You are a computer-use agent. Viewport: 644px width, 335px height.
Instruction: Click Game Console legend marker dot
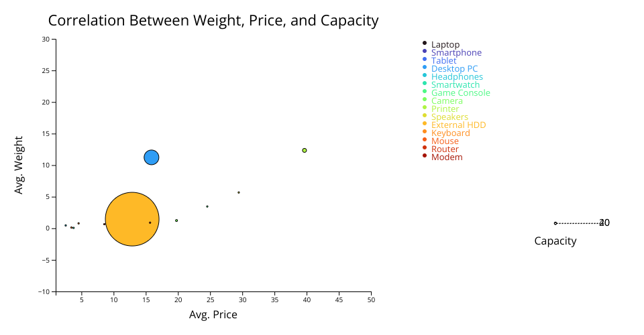(425, 91)
